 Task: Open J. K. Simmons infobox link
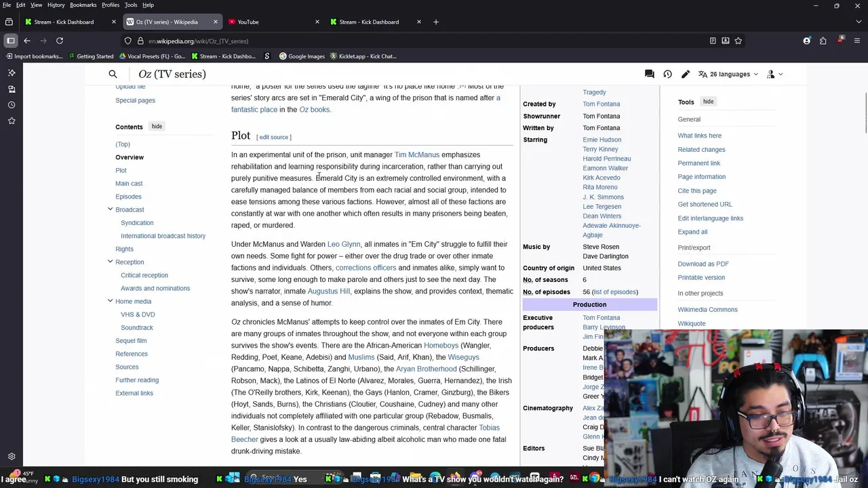(x=604, y=197)
